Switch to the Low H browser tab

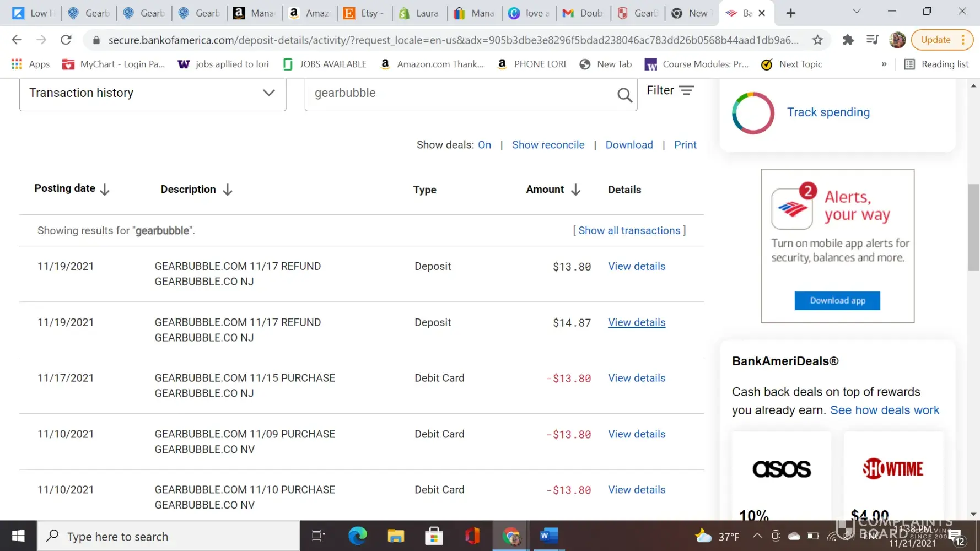pyautogui.click(x=33, y=13)
